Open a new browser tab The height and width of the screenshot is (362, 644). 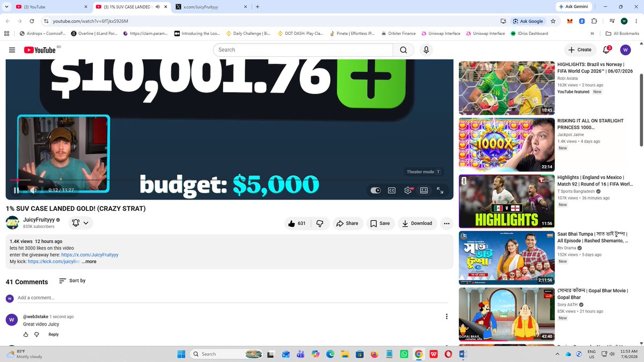pyautogui.click(x=258, y=7)
